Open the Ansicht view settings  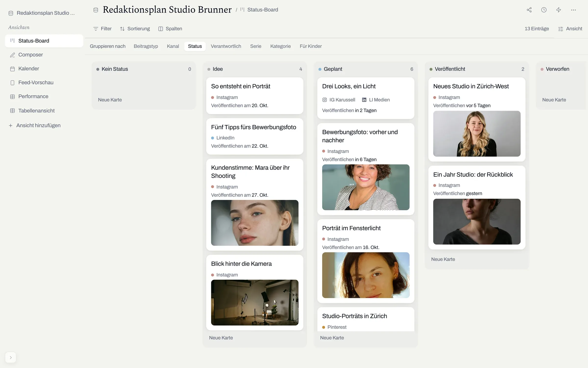[x=570, y=29]
